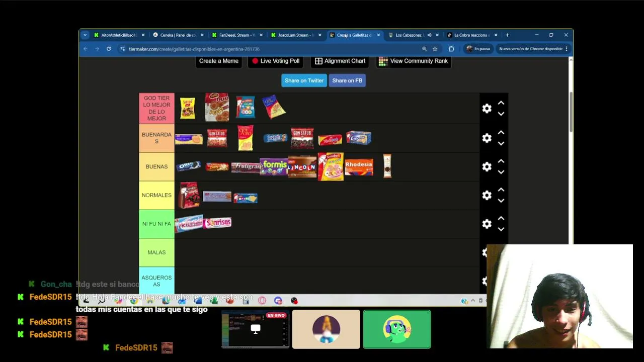Select the Lincoln cookie item
The width and height of the screenshot is (644, 362).
click(x=302, y=167)
